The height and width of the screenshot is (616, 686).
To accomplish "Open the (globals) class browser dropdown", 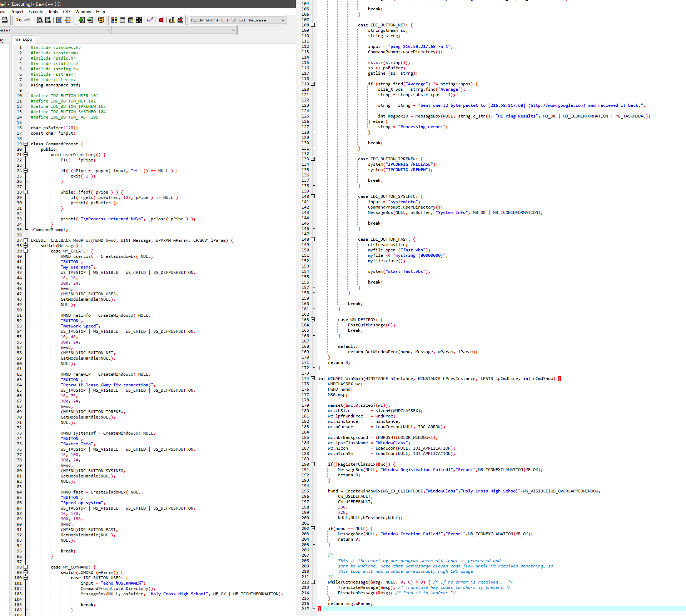I will pos(55,30).
